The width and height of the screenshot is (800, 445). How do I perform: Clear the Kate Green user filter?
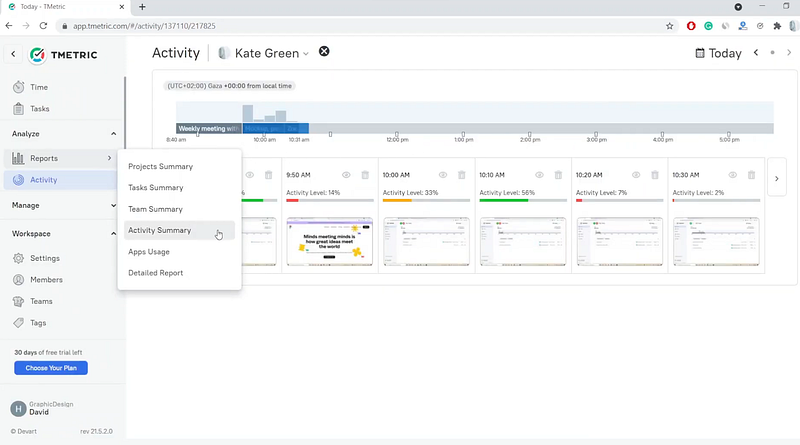pyautogui.click(x=324, y=52)
